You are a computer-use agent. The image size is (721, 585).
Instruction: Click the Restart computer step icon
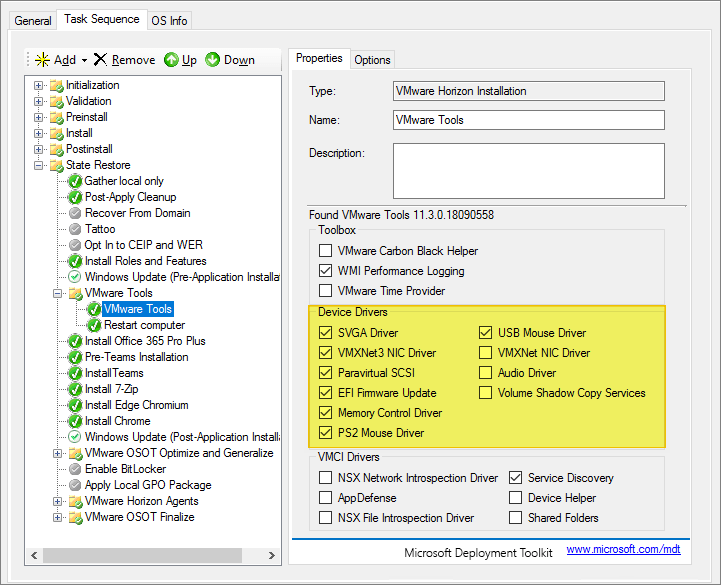(x=94, y=325)
